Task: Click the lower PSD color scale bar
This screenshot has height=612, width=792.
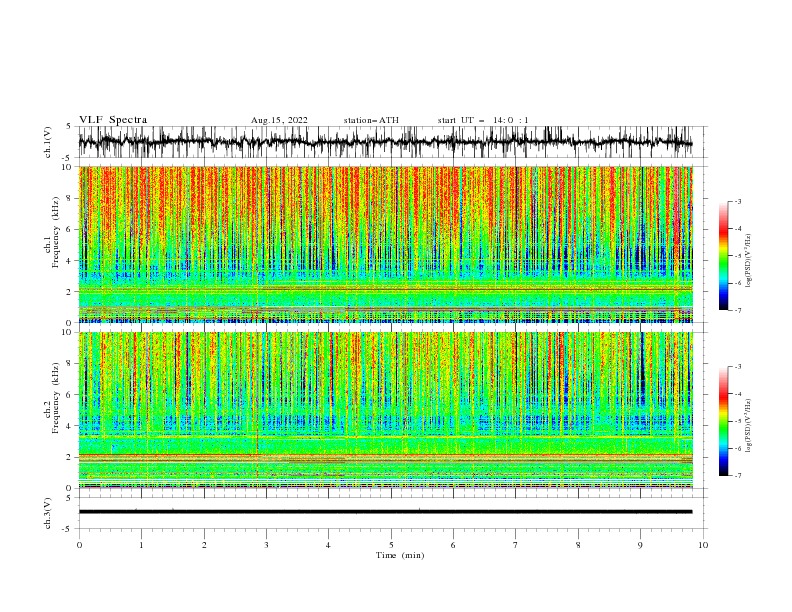Action: tap(723, 421)
